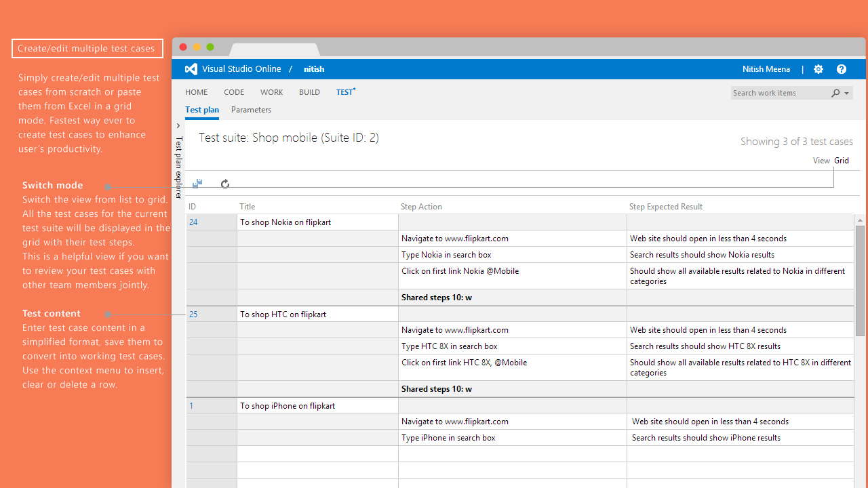Go to the TEST menu

pos(346,92)
